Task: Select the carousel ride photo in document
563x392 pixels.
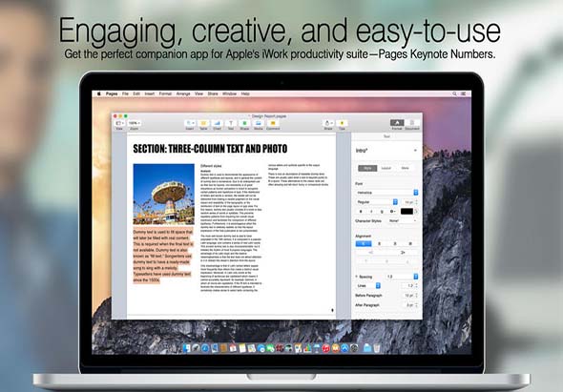Action: click(x=164, y=195)
